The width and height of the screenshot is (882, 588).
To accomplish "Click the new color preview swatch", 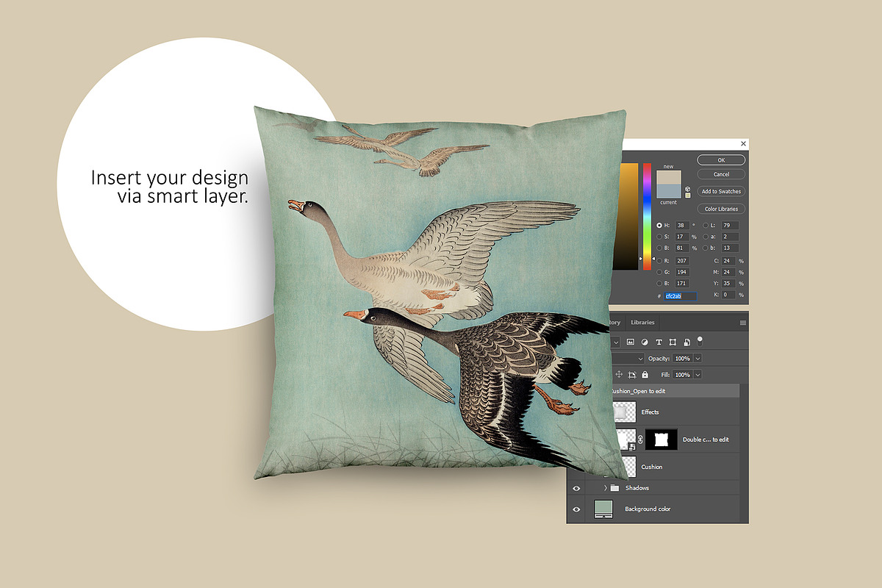I will point(669,177).
